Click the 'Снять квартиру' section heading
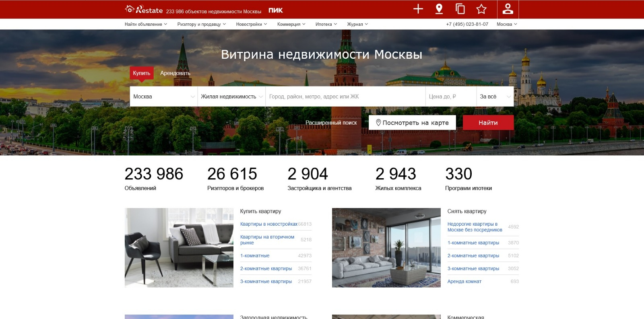Viewport: 644px width, 319px height. (467, 211)
